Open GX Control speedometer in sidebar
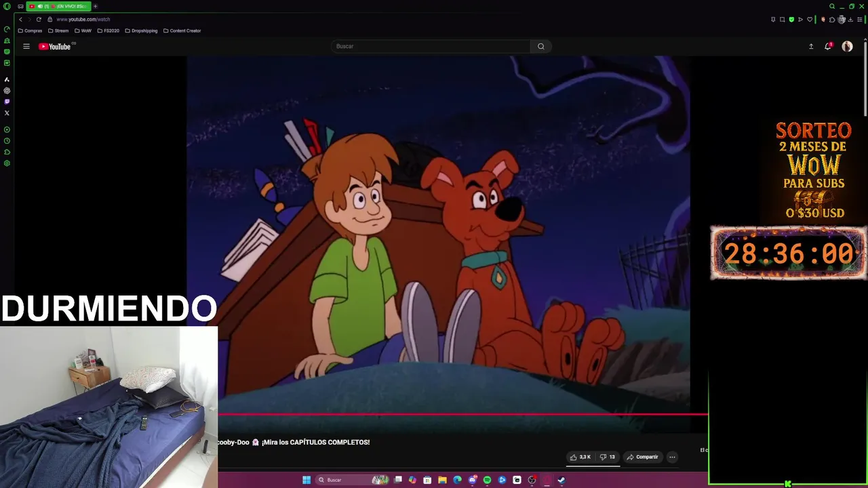This screenshot has width=868, height=488. click(7, 29)
